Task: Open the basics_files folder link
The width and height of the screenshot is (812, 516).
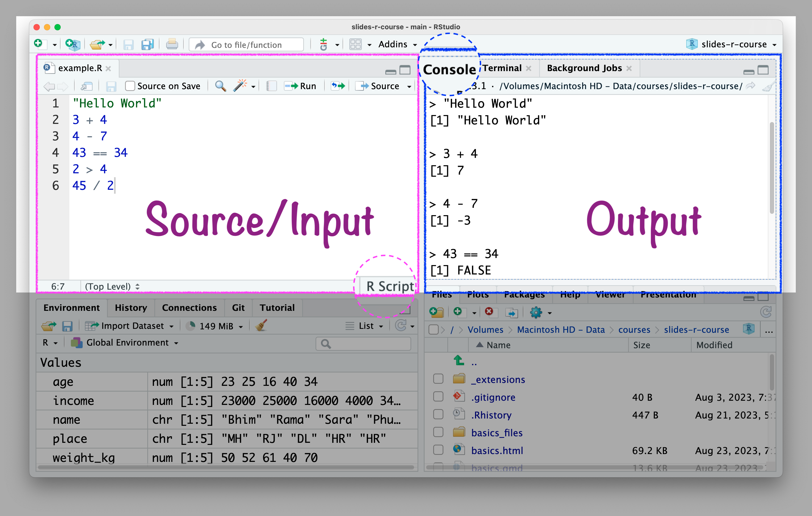Action: click(497, 433)
